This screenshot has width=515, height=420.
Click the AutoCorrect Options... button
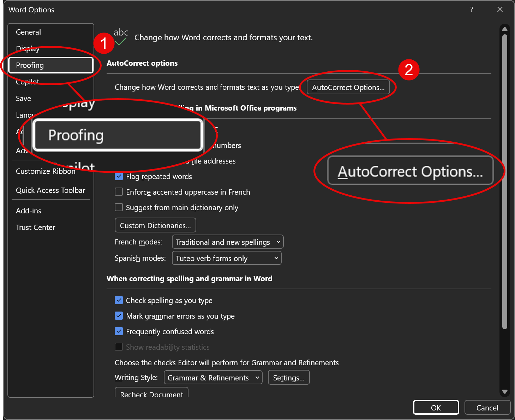(348, 88)
